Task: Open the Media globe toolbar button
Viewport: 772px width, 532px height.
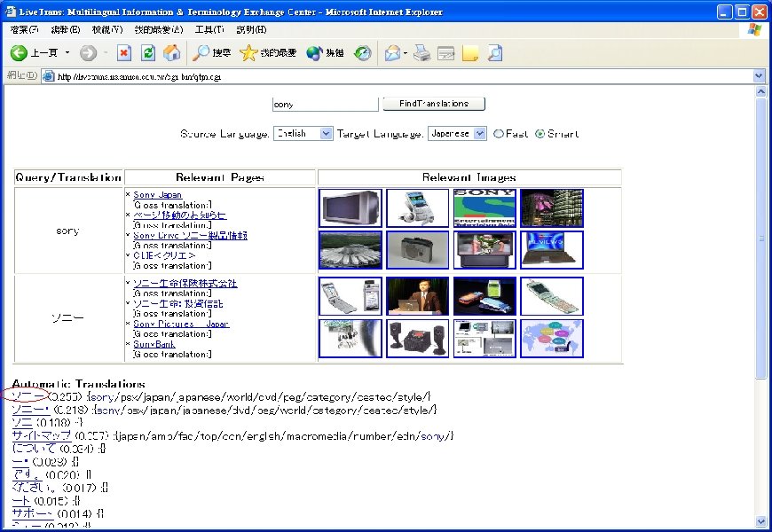Action: [325, 52]
